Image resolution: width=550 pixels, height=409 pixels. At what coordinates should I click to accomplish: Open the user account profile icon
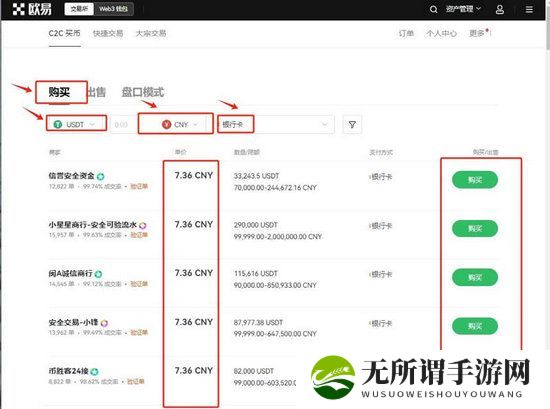(x=499, y=9)
